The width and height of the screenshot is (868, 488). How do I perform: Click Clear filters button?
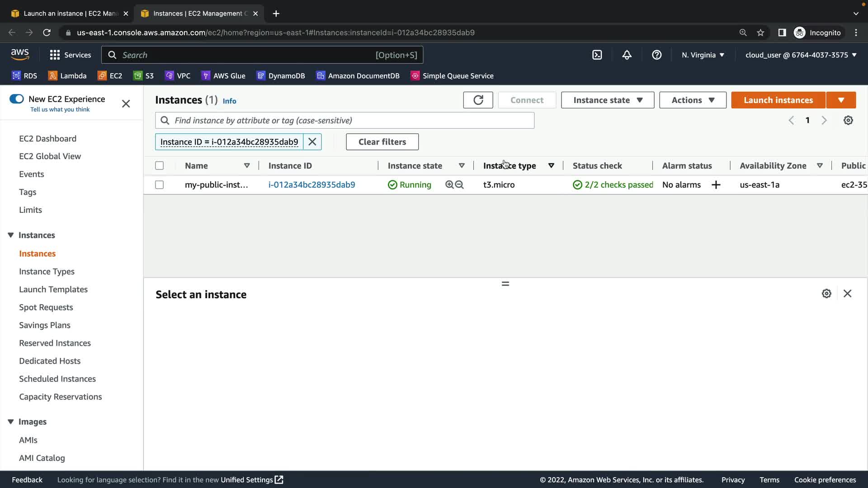[x=382, y=142]
